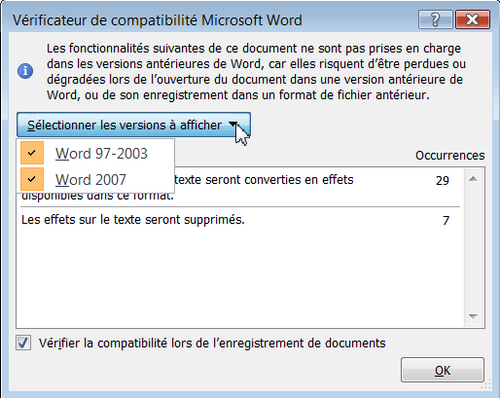Click the blue information icon
Viewport: 500px width, 398px height.
[x=25, y=71]
